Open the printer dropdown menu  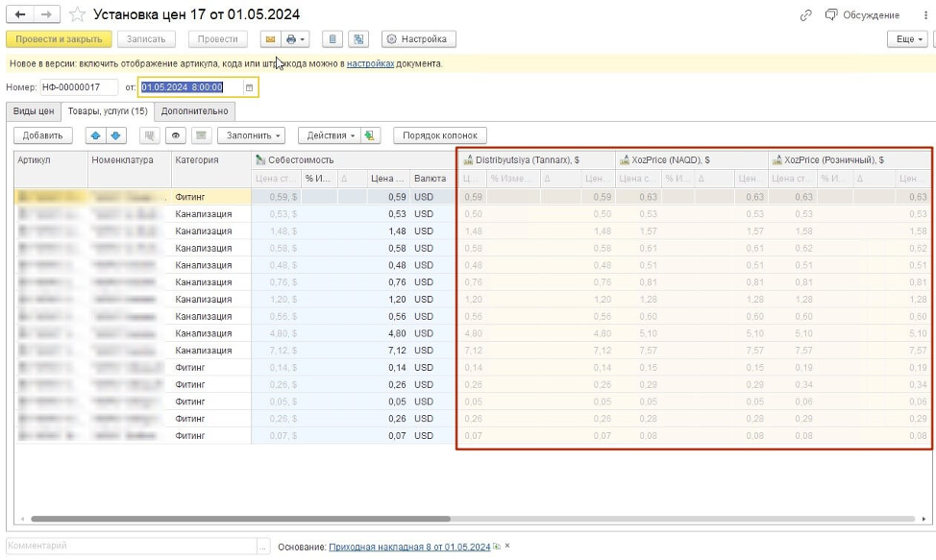(296, 39)
